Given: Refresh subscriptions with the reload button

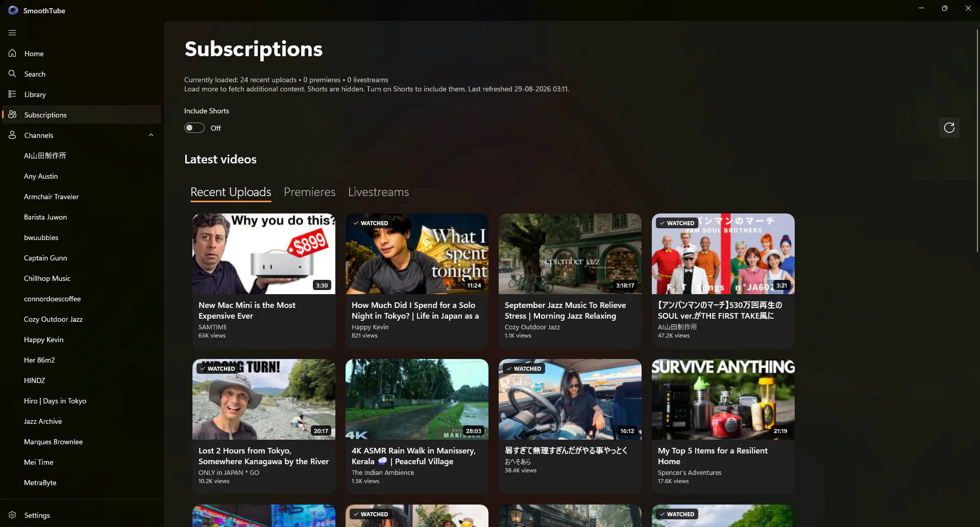Looking at the screenshot, I should click(x=949, y=128).
